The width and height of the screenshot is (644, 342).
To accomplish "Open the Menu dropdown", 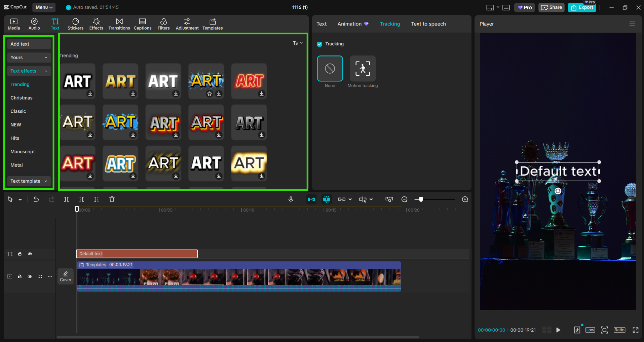I will (44, 7).
